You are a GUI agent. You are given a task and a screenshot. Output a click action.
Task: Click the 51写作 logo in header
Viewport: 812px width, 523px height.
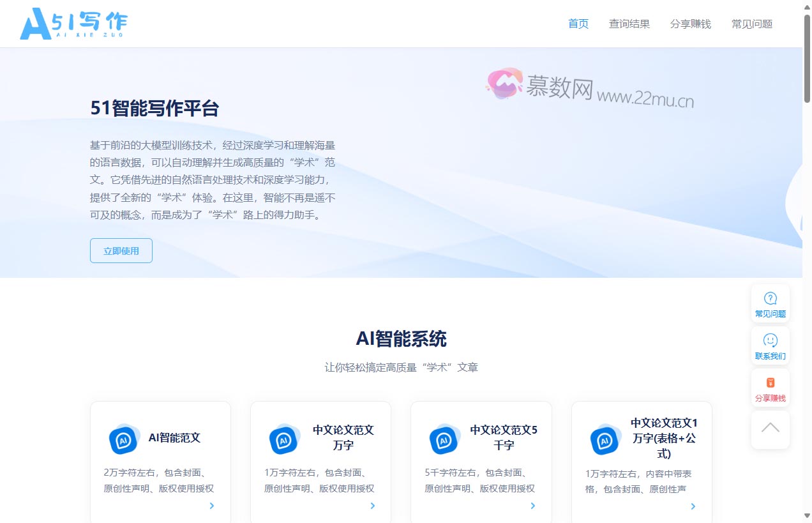74,24
